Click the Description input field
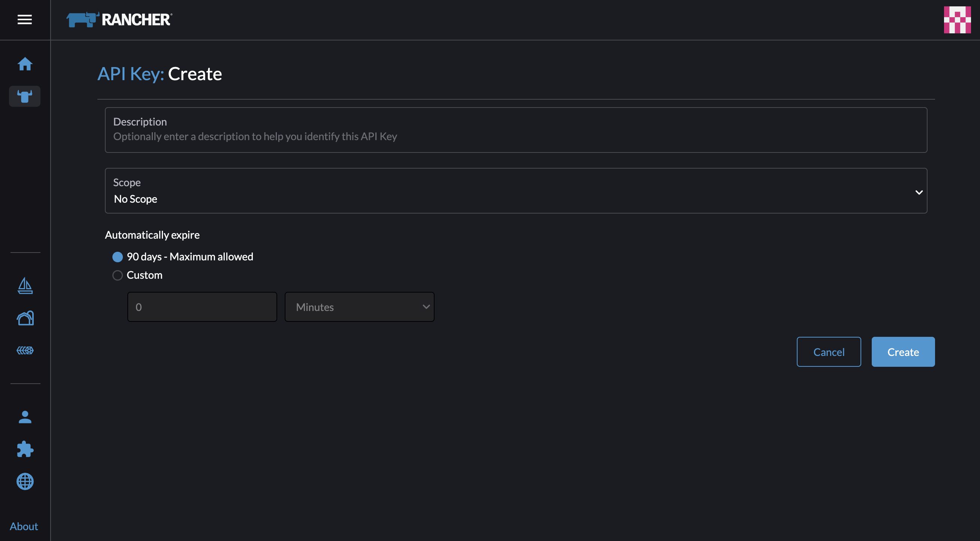Screen dimensions: 980x541 (516, 130)
